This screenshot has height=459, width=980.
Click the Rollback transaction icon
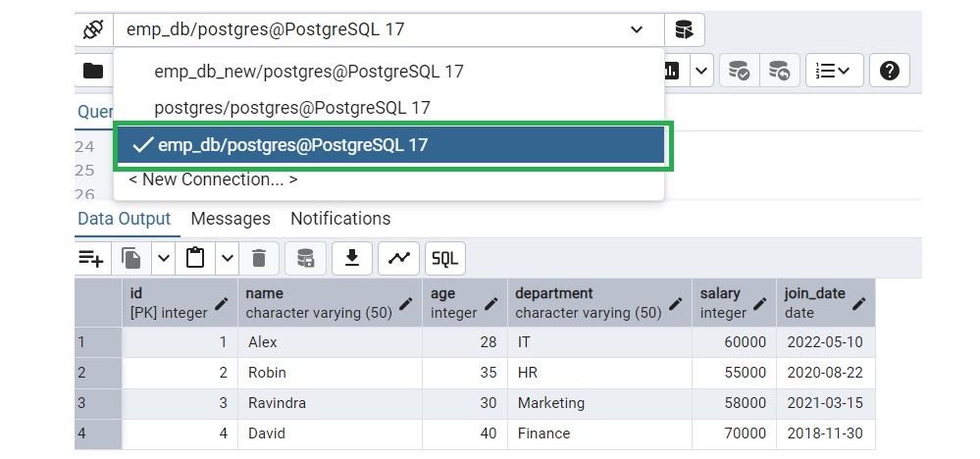[779, 71]
